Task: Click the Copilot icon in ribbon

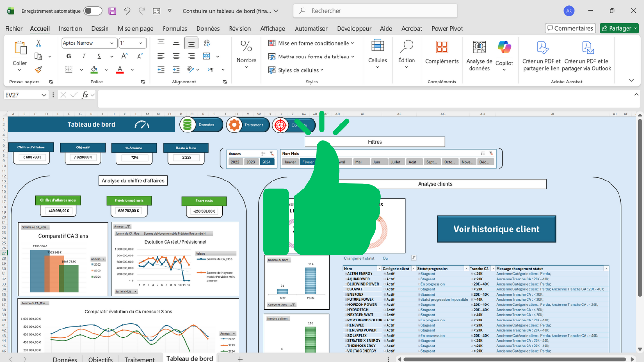Action: pyautogui.click(x=504, y=52)
